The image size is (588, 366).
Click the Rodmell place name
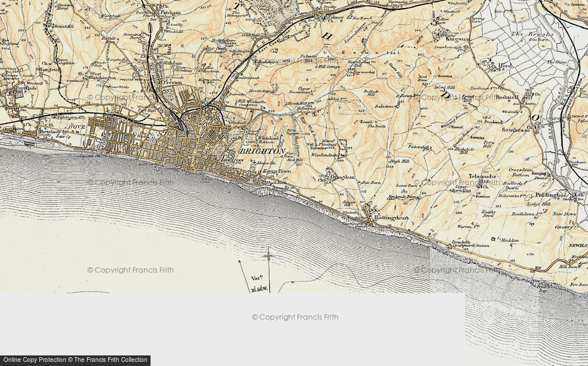(507, 97)
